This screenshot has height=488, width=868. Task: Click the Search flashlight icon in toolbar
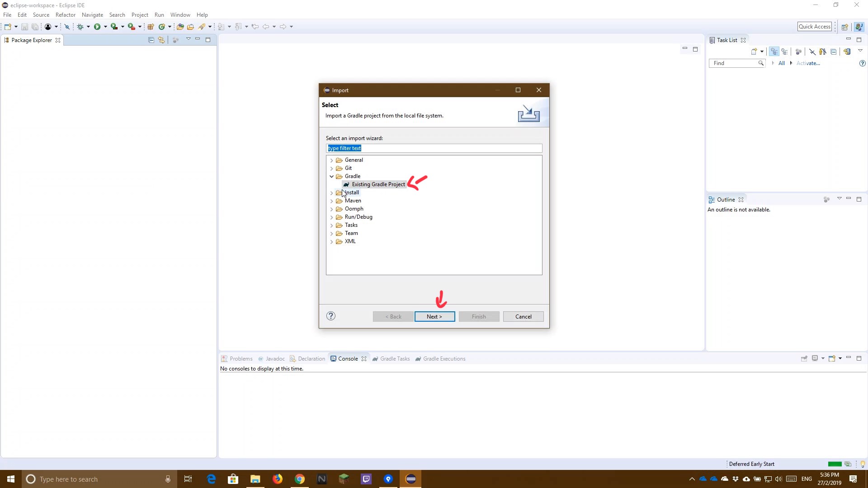(202, 27)
